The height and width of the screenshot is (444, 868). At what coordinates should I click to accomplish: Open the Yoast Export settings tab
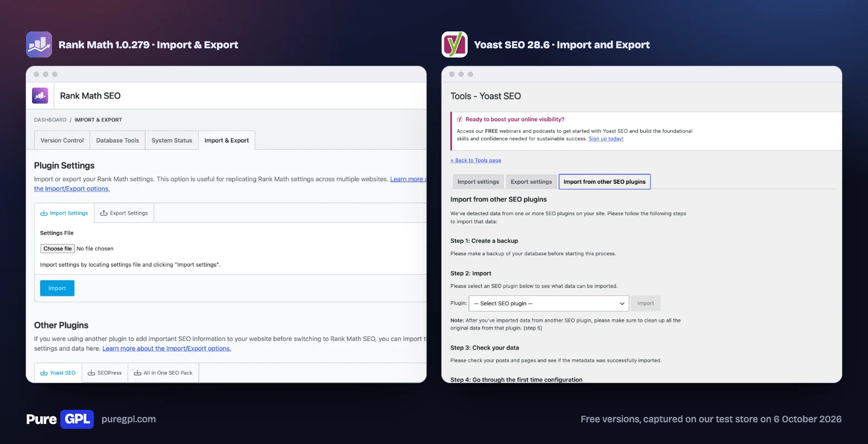[x=531, y=182]
